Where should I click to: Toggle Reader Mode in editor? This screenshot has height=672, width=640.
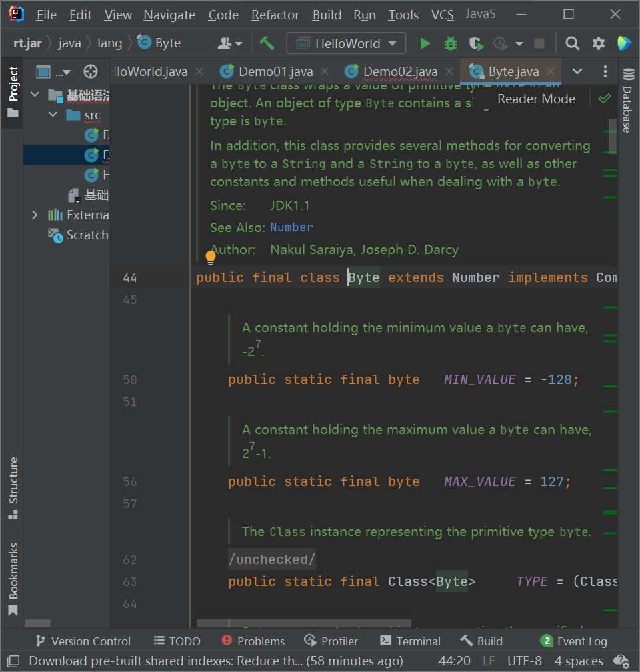[x=536, y=99]
